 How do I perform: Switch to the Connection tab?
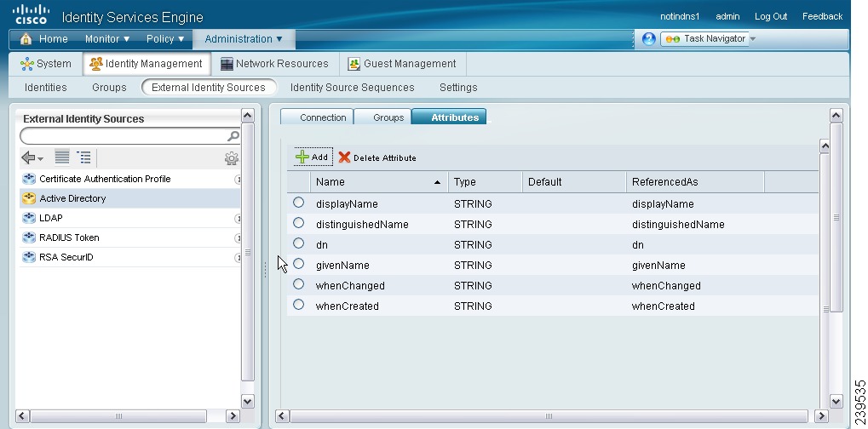317,117
